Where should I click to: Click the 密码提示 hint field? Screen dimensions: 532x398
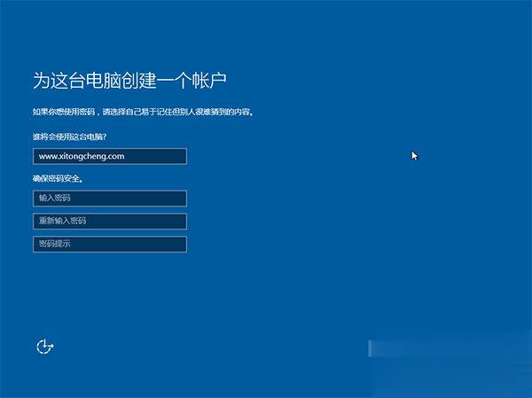coord(109,244)
